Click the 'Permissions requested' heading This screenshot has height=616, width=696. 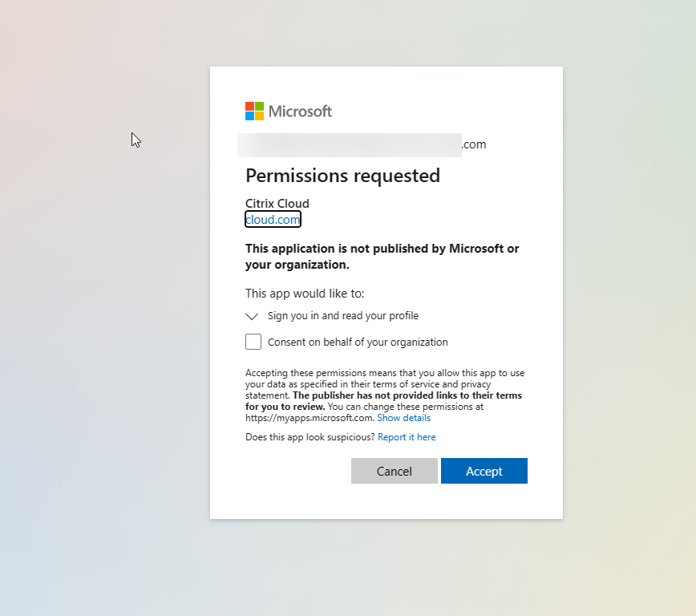coord(342,176)
